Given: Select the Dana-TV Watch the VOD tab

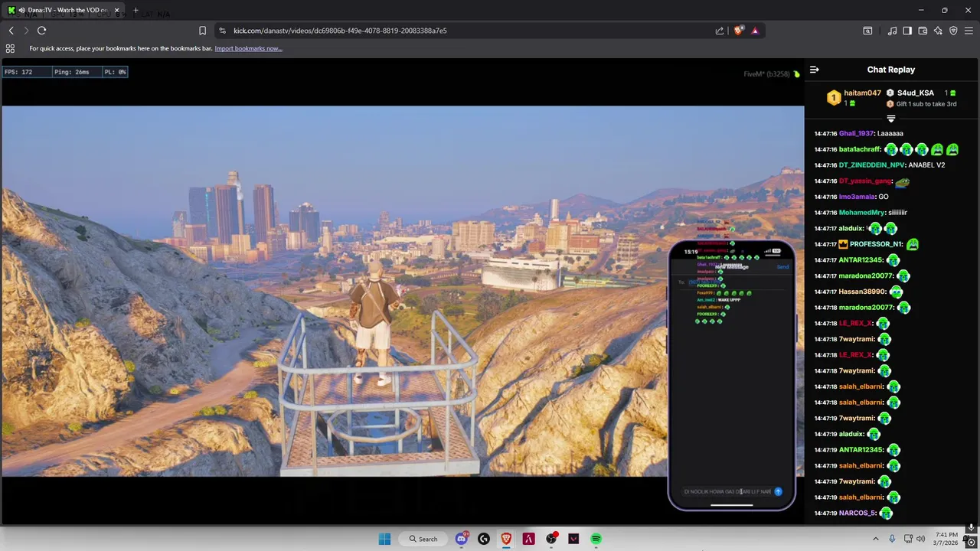Looking at the screenshot, I should [65, 11].
